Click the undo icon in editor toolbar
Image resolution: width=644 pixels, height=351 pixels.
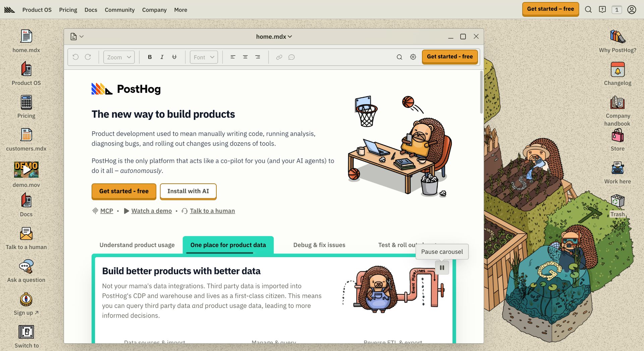[75, 57]
